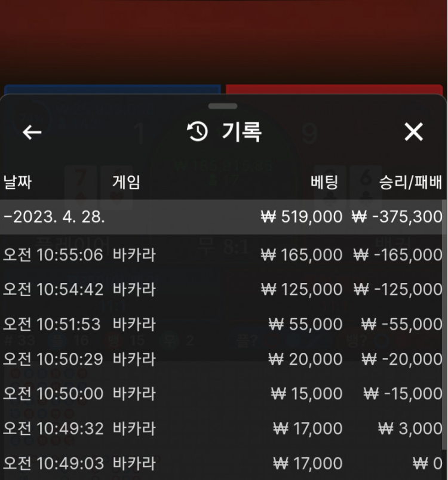Open the 오전 10:55:06 바카라 record

click(223, 255)
